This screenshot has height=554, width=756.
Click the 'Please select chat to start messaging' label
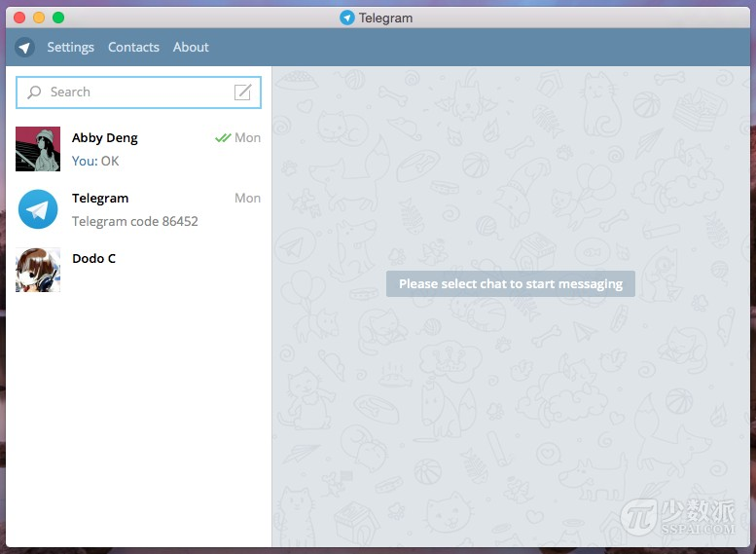coord(510,284)
